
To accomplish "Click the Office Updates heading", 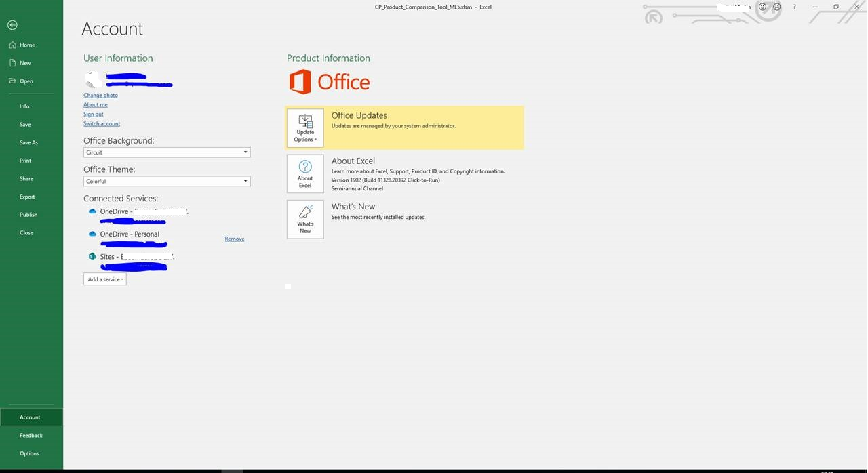I will [x=359, y=116].
